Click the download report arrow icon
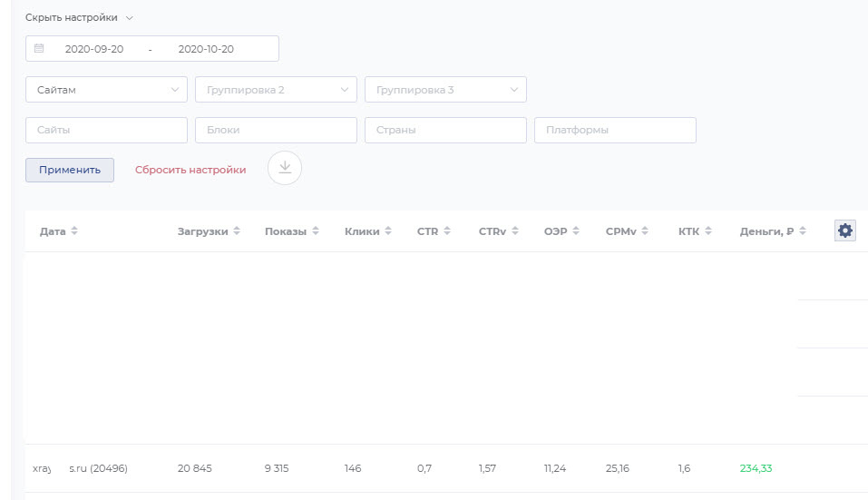Image resolution: width=868 pixels, height=500 pixels. 285,168
